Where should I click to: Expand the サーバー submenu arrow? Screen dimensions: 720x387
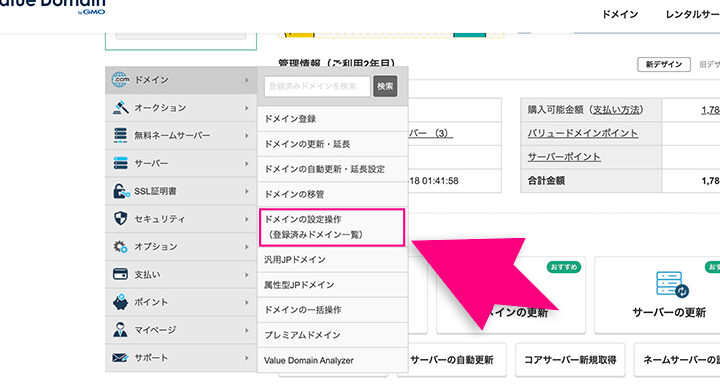coord(247,163)
